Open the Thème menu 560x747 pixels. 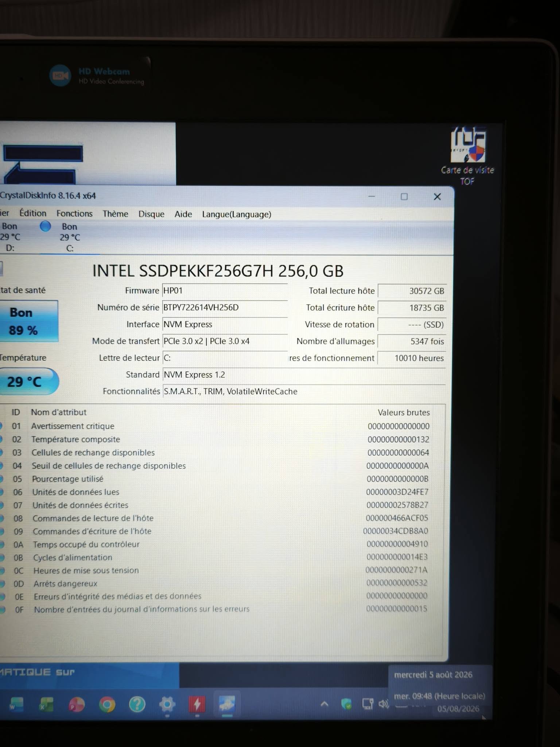[x=115, y=214]
